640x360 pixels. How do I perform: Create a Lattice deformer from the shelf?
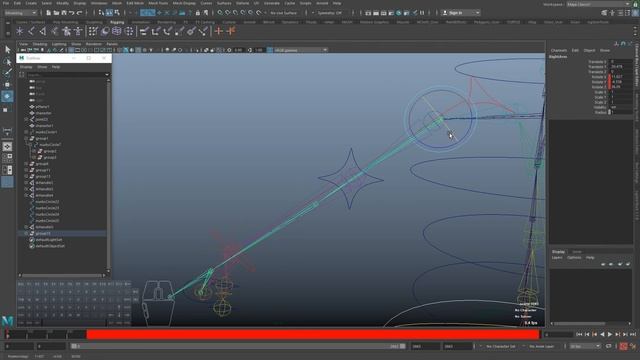117,31
